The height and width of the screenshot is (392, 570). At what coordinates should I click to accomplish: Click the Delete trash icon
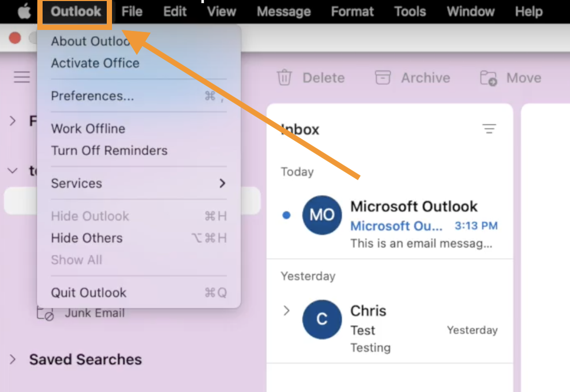pos(284,77)
